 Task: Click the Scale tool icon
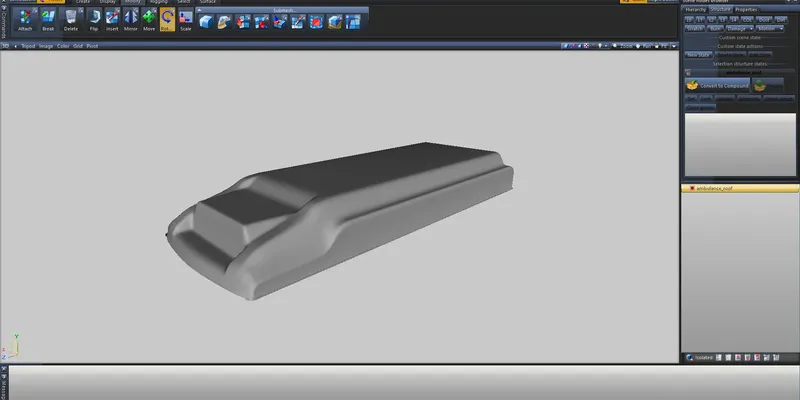(x=185, y=20)
